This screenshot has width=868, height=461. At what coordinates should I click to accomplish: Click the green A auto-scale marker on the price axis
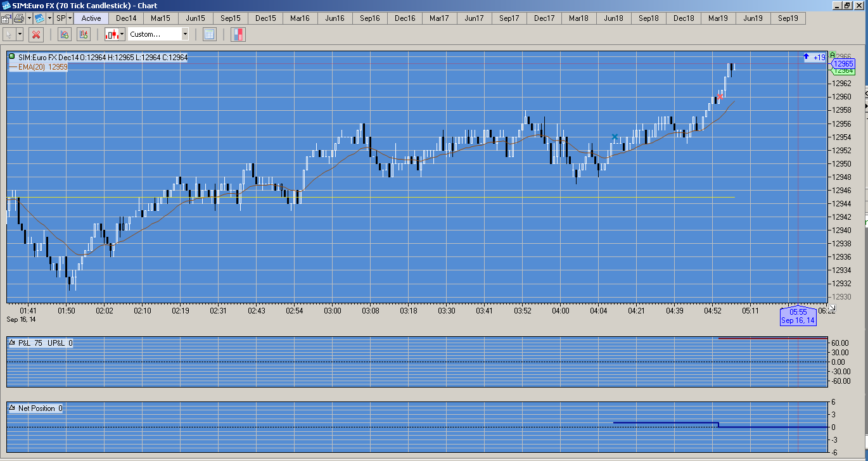pyautogui.click(x=833, y=56)
